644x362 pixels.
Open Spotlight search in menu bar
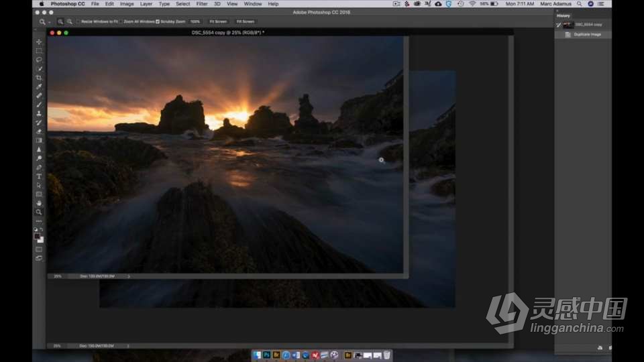[x=580, y=4]
